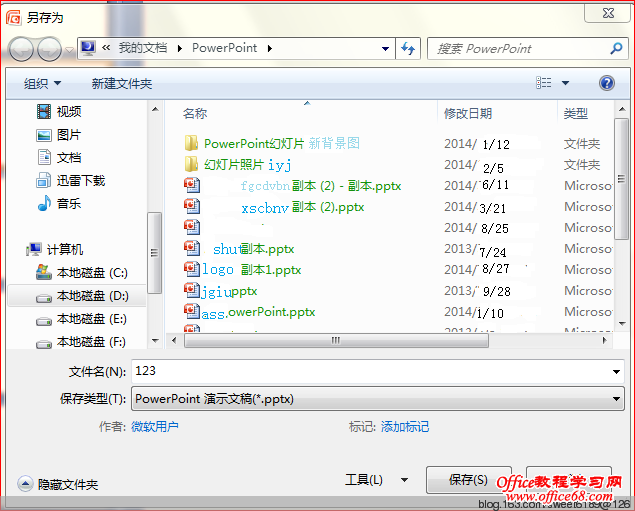Click the 添加标记 tag link
The height and width of the screenshot is (511, 635).
[405, 427]
